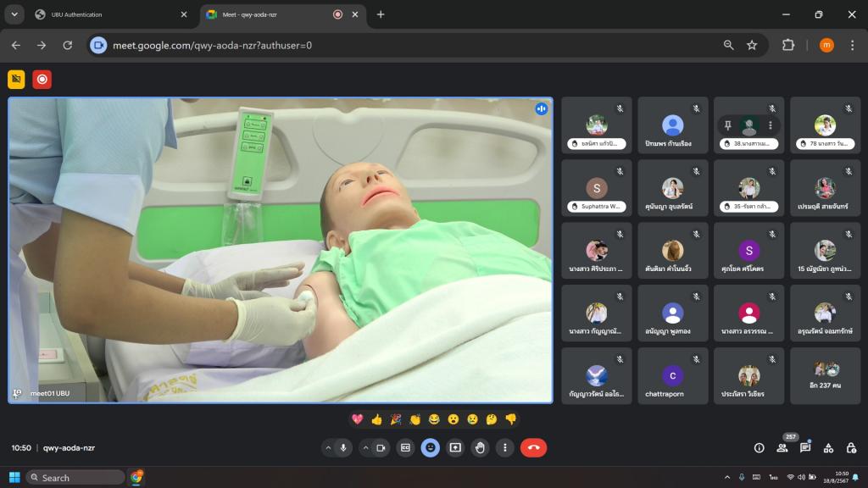Toggle the microphone on or off
This screenshot has height=488, width=868.
pos(344,447)
